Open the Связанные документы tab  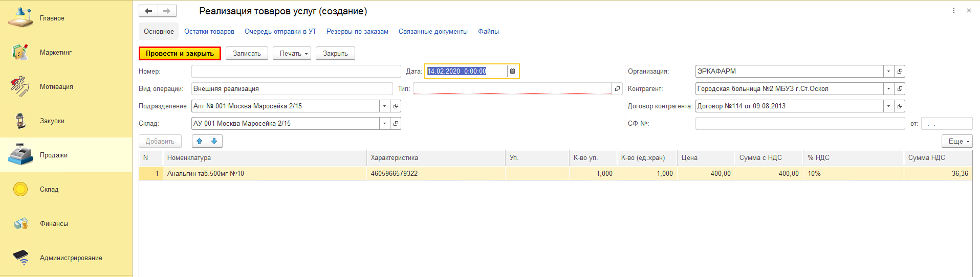(433, 32)
